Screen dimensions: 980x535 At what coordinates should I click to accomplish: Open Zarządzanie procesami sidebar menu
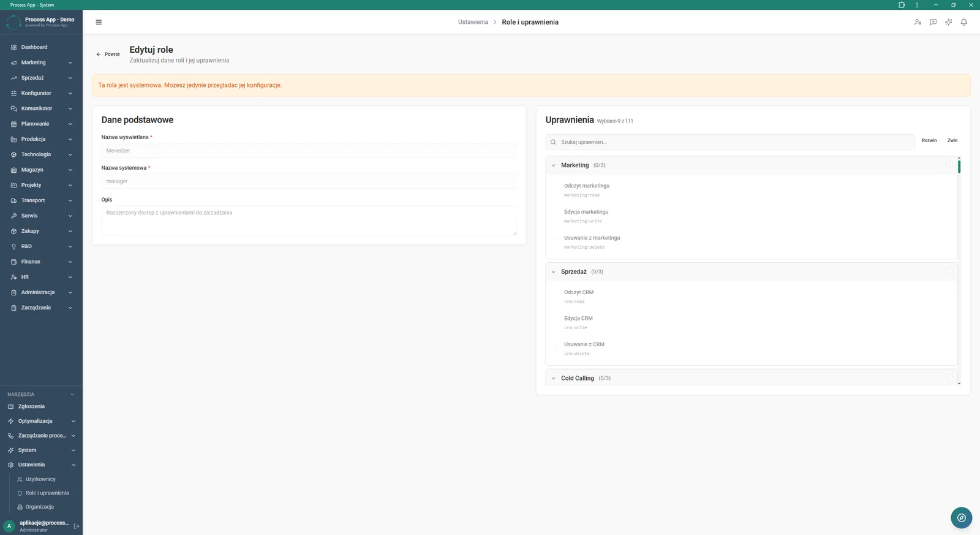[x=42, y=436]
